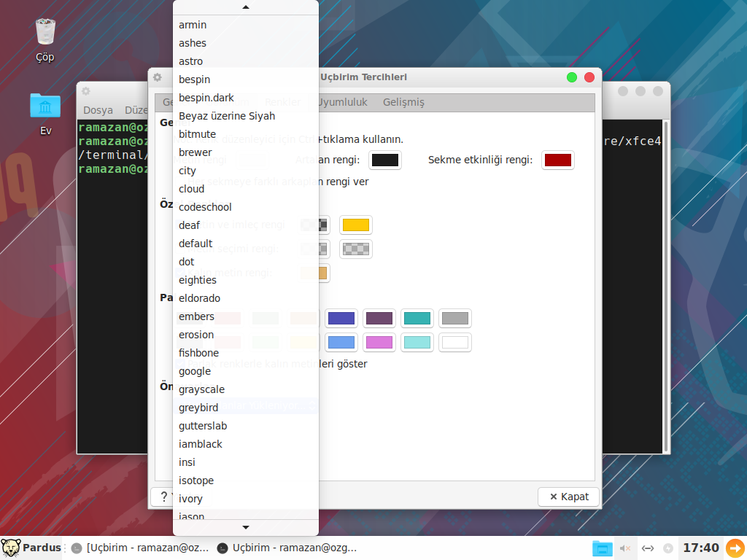747x560 pixels.
Task: Choose the cloud preset
Action: pos(246,189)
